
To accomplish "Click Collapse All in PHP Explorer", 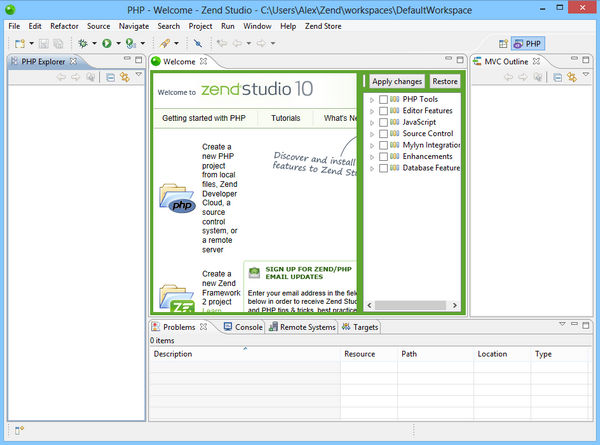I will [111, 77].
